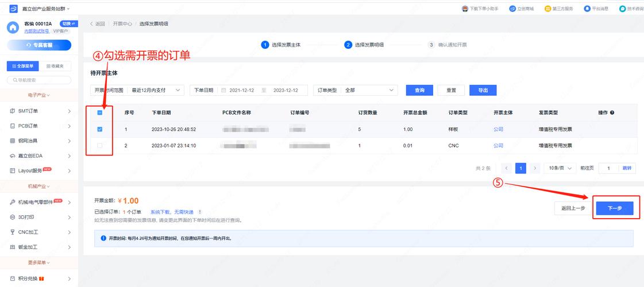
Task: Click step 1 选择发票主体
Action: pos(281,45)
